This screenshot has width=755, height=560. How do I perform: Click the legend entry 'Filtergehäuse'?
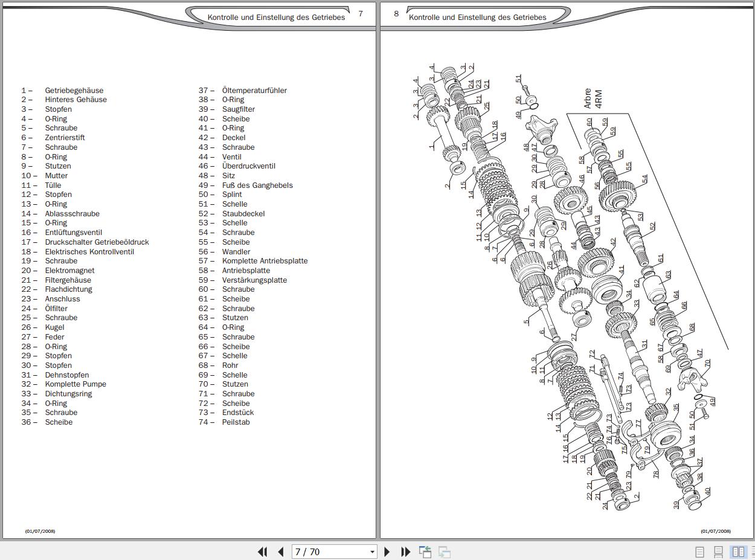point(68,280)
